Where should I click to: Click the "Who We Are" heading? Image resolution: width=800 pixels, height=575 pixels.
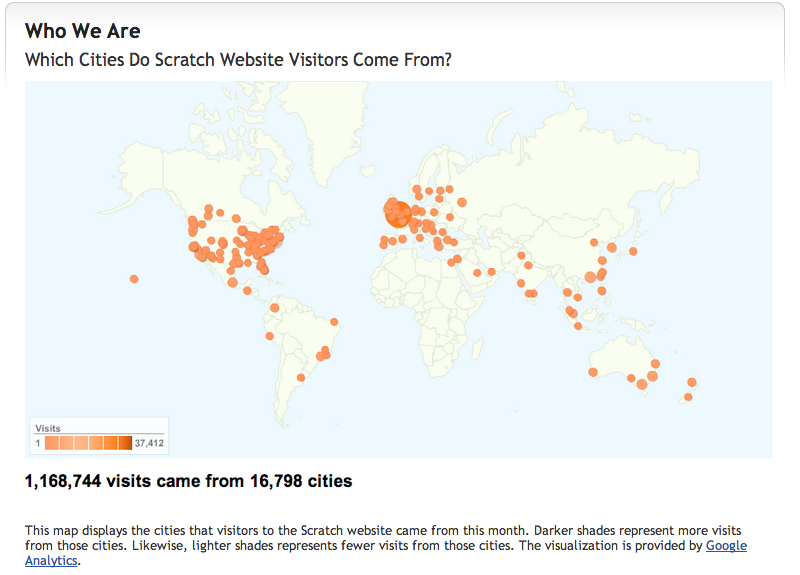pos(82,31)
